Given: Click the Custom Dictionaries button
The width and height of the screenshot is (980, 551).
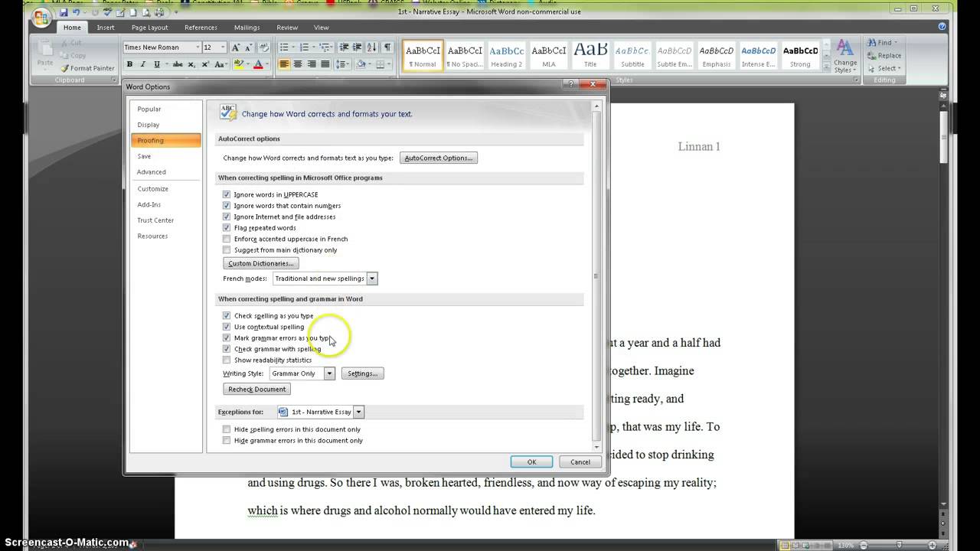Looking at the screenshot, I should coord(261,263).
